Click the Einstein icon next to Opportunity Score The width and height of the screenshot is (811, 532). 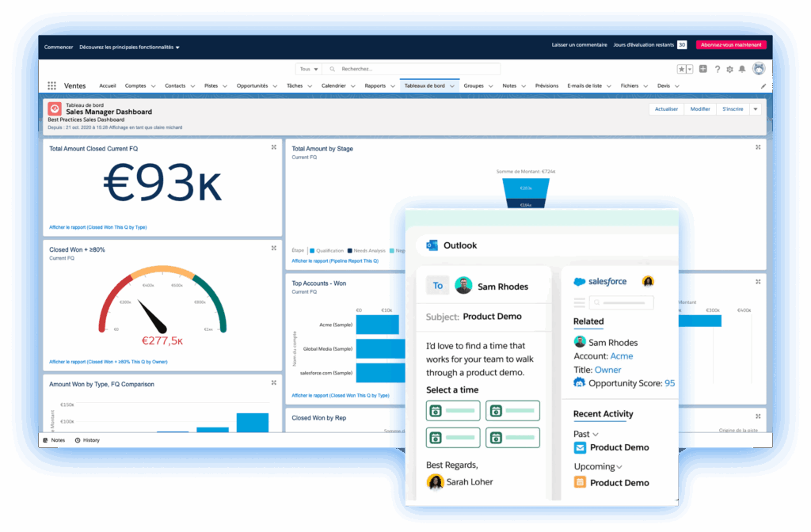click(x=579, y=382)
